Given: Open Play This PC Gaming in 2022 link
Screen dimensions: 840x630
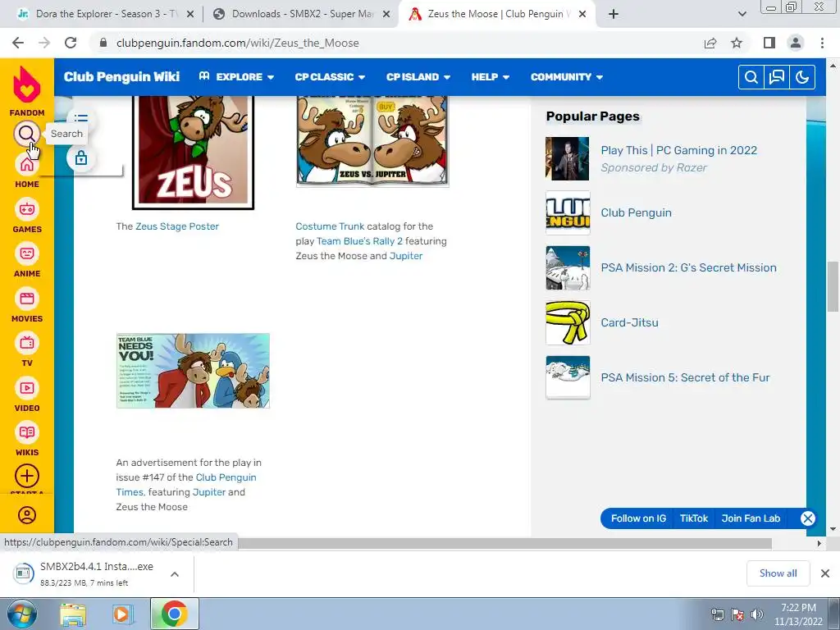Looking at the screenshot, I should click(678, 150).
